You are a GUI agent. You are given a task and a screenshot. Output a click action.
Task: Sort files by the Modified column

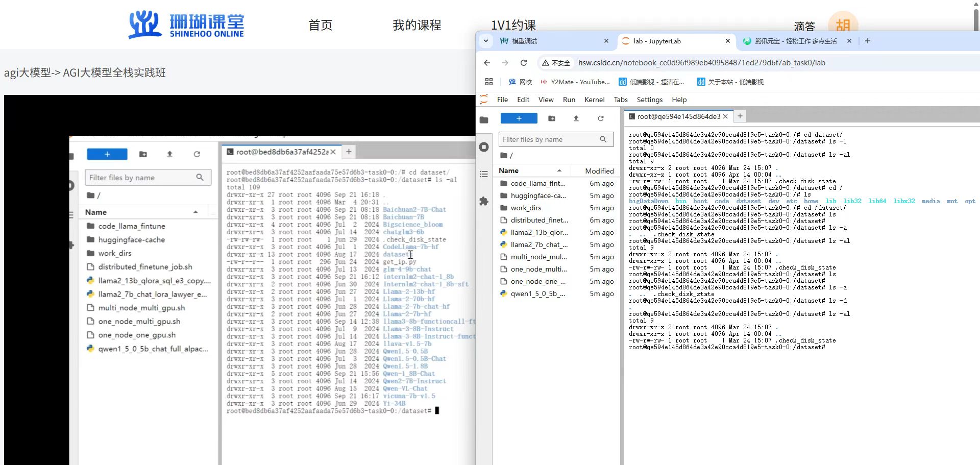click(599, 171)
